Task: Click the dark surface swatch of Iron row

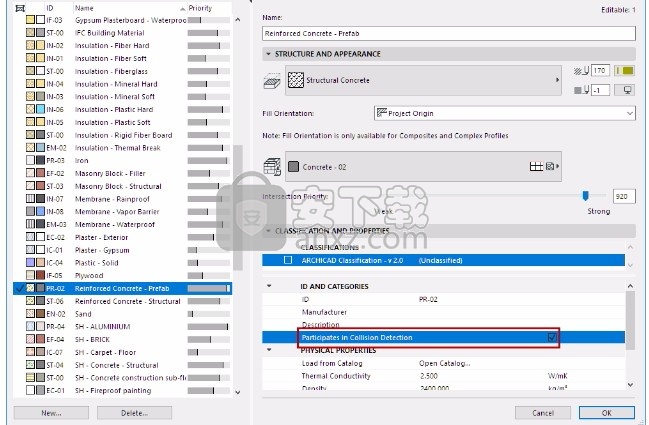Action: click(x=40, y=160)
